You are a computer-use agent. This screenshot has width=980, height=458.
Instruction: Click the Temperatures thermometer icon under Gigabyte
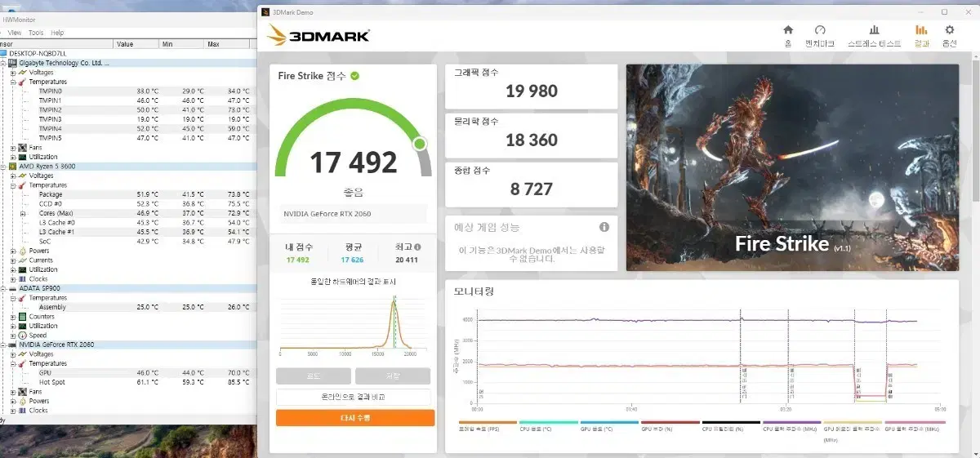point(22,82)
